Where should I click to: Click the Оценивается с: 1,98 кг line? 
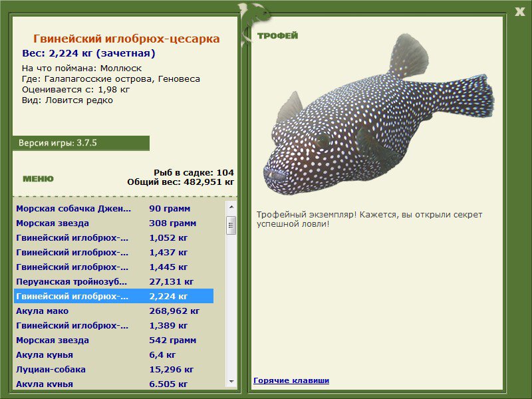[76, 90]
